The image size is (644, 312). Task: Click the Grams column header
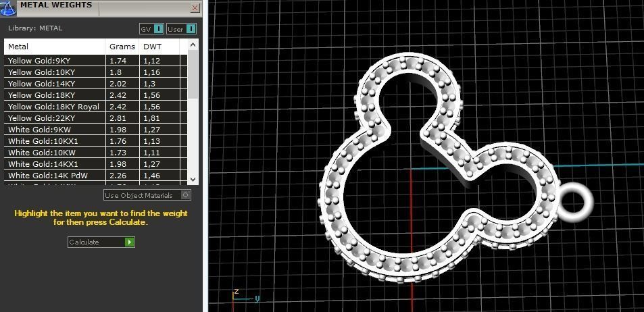[122, 47]
